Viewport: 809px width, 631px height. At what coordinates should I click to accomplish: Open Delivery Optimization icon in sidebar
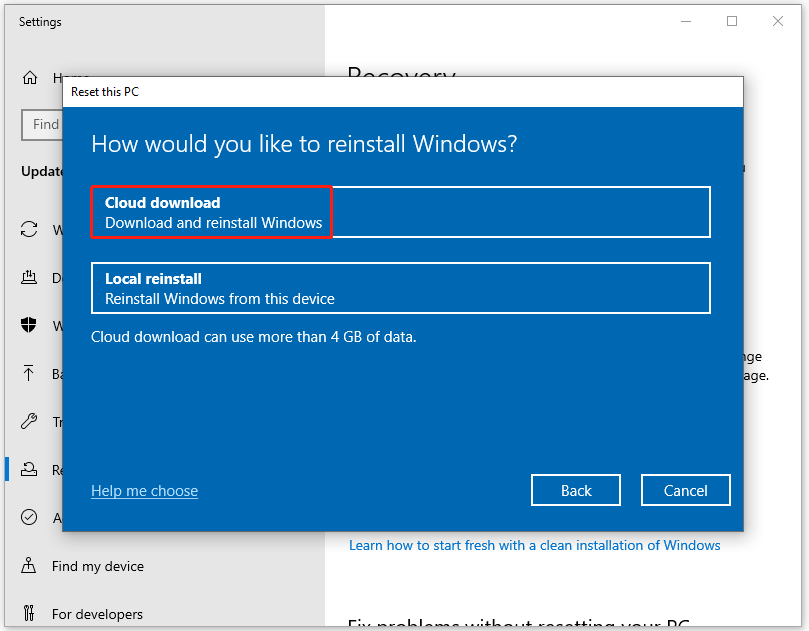[29, 278]
